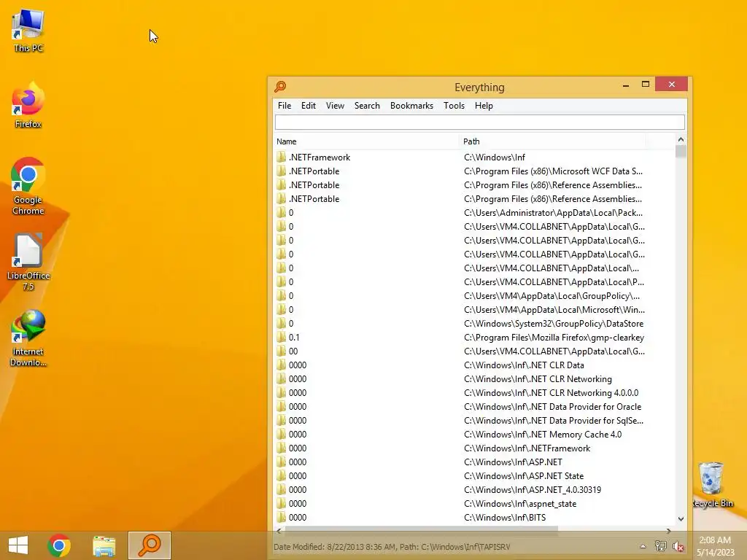The height and width of the screenshot is (560, 747).
Task: Sort results by Name column header
Action: coord(367,141)
